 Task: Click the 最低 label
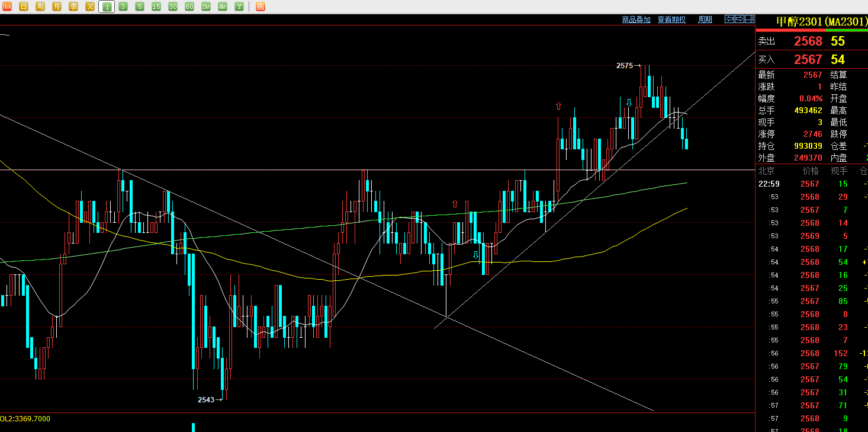[838, 122]
